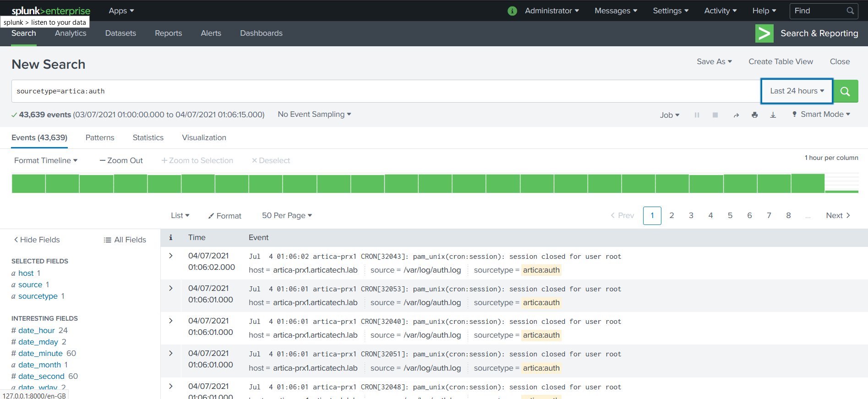Screen dimensions: 868x399
Task: Click the Find box magnifier icon
Action: tap(850, 11)
